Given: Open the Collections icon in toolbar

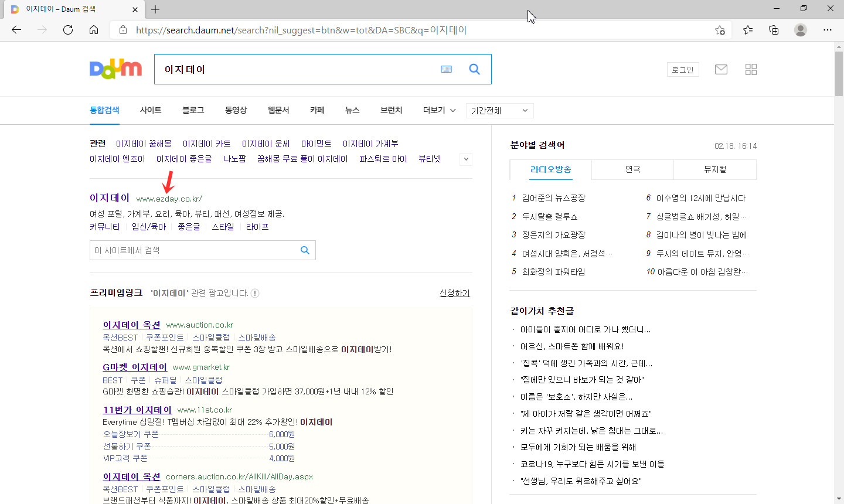Looking at the screenshot, I should coord(774,30).
